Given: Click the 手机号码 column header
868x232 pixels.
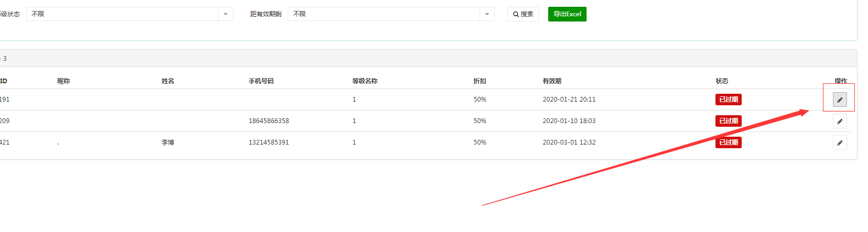Looking at the screenshot, I should (x=261, y=81).
